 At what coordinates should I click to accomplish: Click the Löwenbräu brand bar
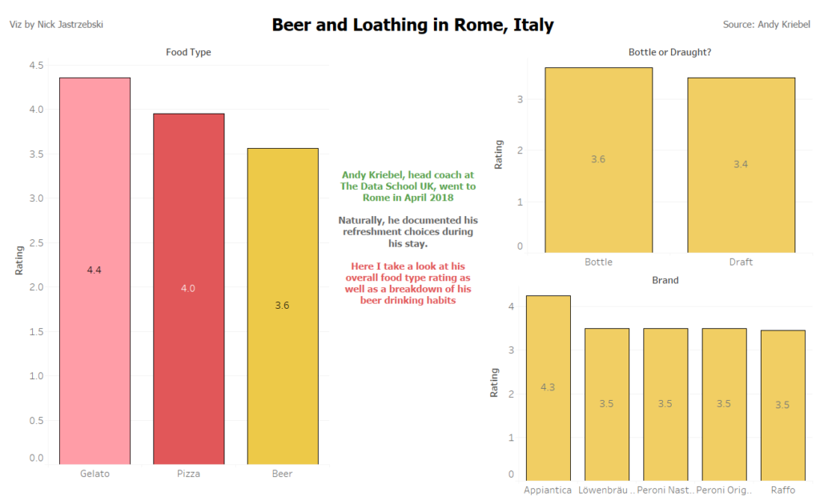pos(606,403)
